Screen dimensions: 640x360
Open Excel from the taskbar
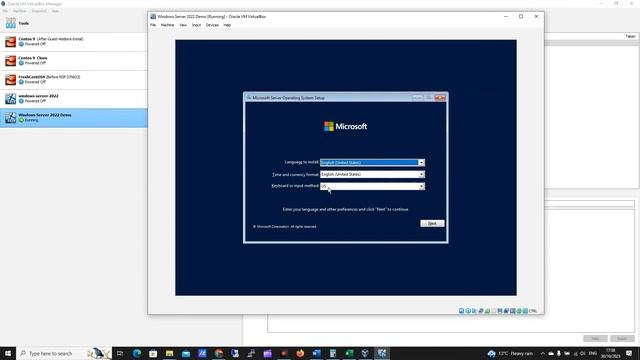[x=349, y=353]
